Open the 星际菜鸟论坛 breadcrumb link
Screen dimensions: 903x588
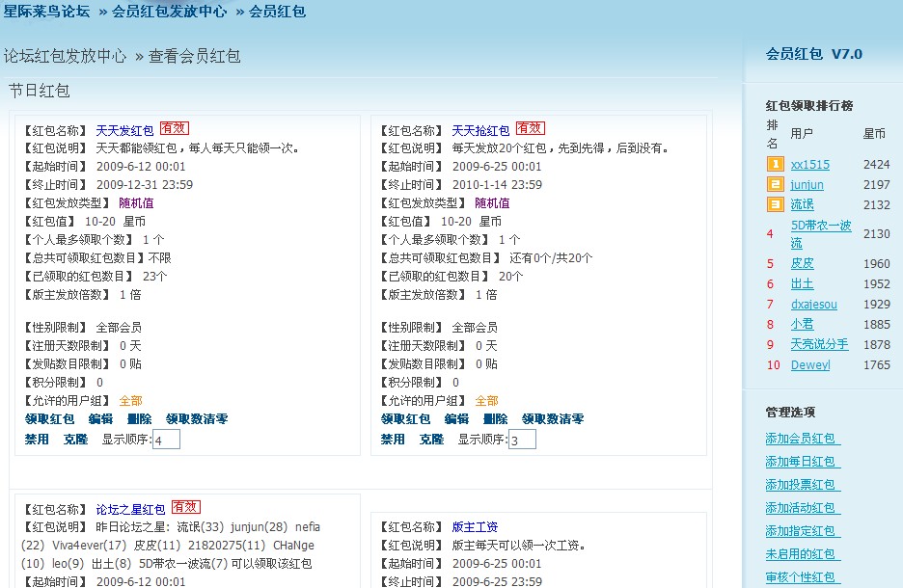pyautogui.click(x=46, y=11)
